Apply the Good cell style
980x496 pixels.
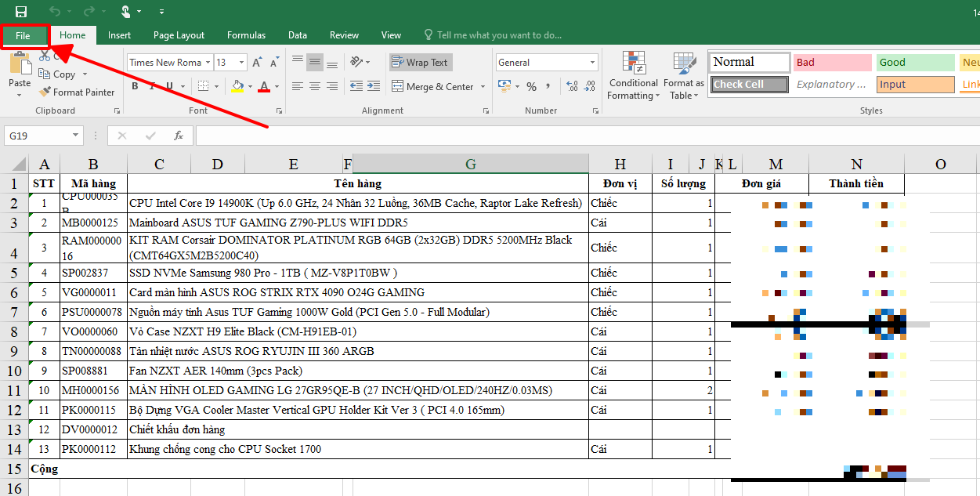[x=916, y=63]
